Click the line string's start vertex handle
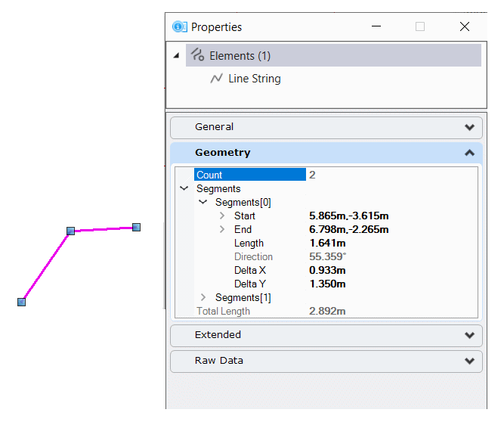 tap(22, 302)
